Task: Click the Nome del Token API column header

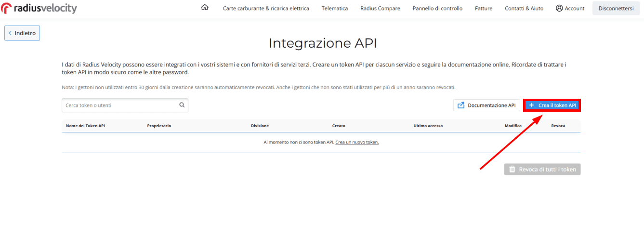Action: (85, 126)
